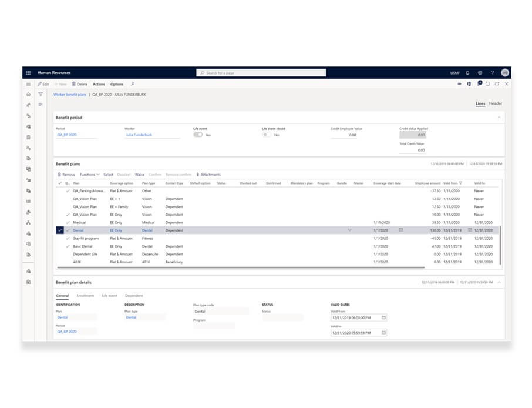Open the QA_BP 2020 period link

[x=67, y=133]
